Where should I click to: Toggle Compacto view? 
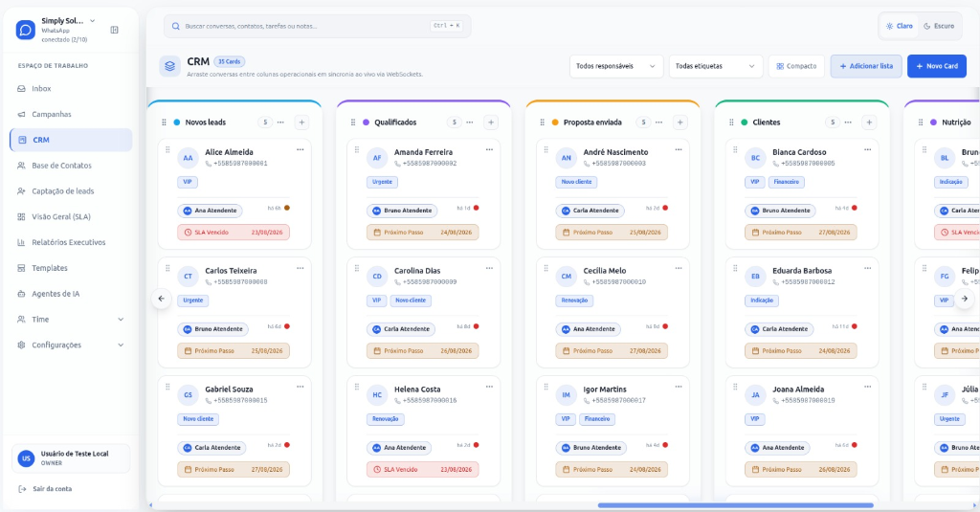(796, 66)
